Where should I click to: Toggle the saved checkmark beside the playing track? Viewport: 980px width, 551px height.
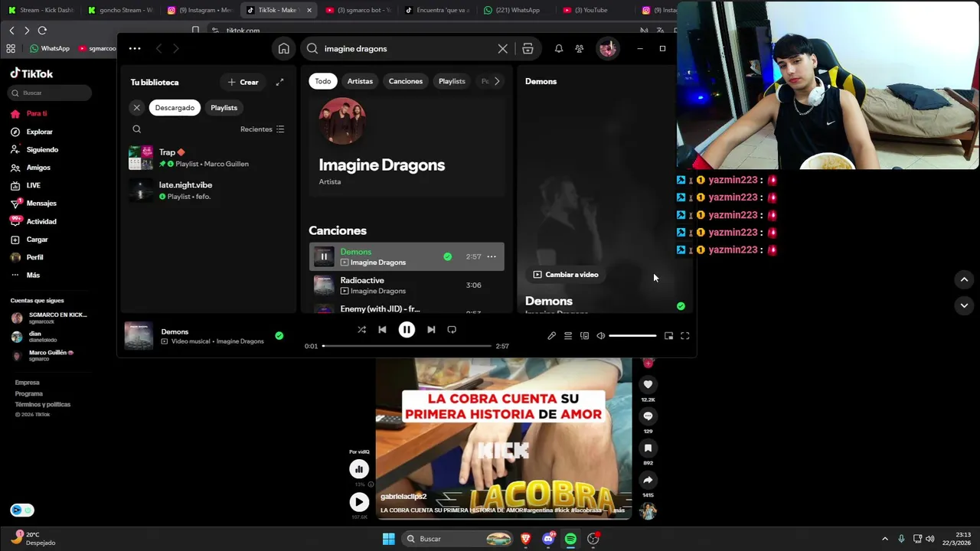[279, 336]
